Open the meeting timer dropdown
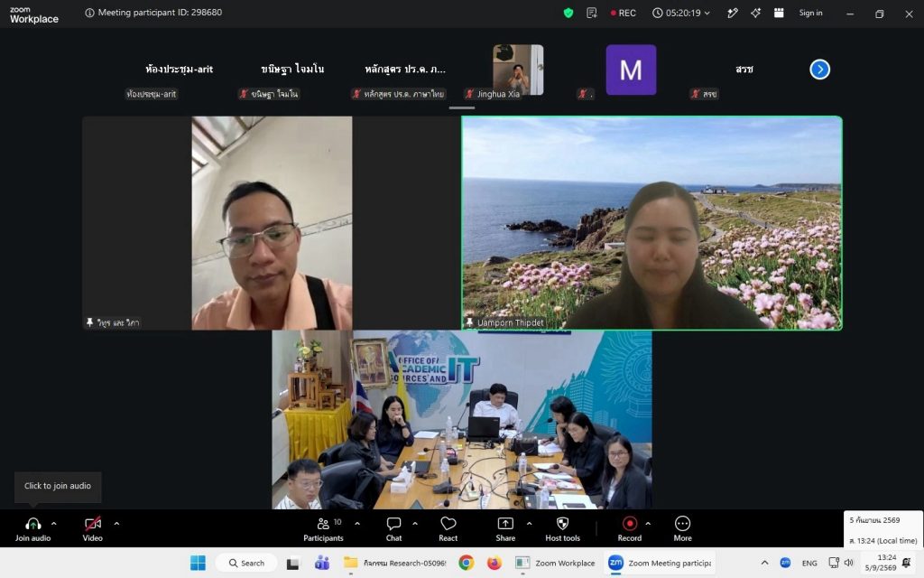Viewport: 924px width, 578px height. point(681,13)
